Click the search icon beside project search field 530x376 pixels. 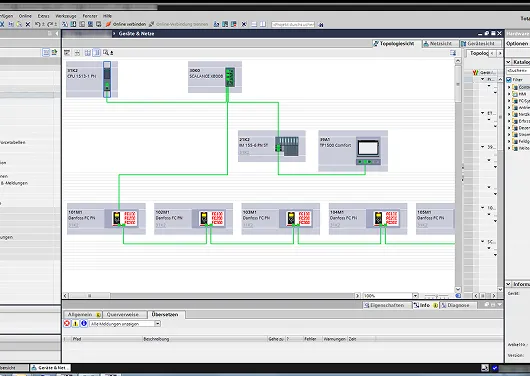321,25
